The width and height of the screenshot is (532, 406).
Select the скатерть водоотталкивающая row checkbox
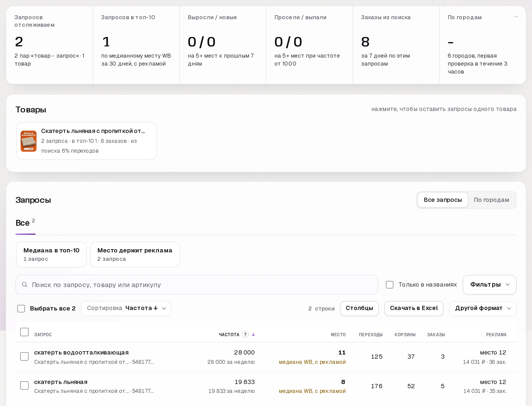[x=24, y=356]
